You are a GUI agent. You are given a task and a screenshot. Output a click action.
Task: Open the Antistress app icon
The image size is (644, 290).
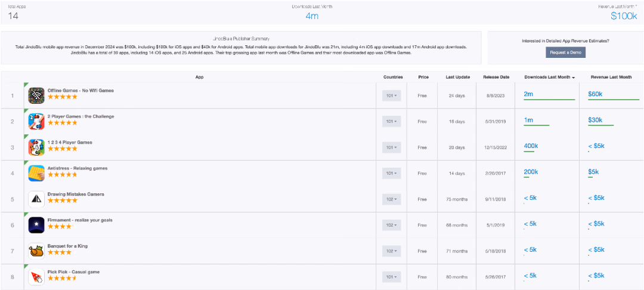[x=36, y=173]
